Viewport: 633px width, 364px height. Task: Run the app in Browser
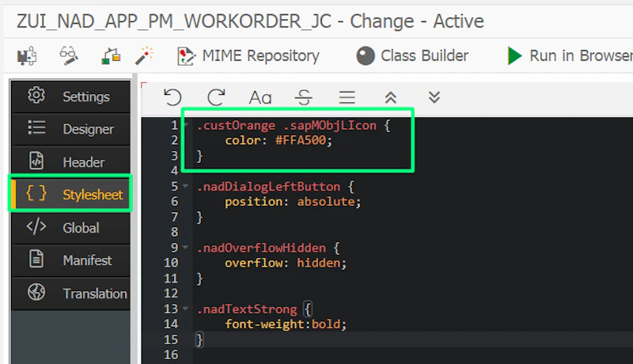pyautogui.click(x=570, y=55)
